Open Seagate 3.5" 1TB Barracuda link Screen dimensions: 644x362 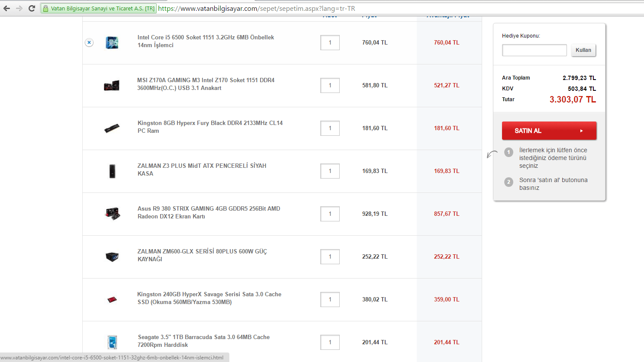pyautogui.click(x=203, y=341)
